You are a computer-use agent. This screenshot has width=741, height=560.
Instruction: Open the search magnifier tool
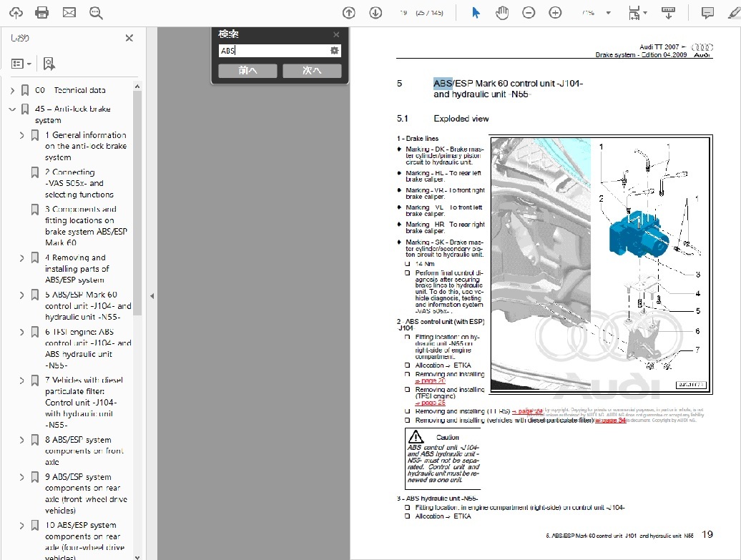(96, 13)
